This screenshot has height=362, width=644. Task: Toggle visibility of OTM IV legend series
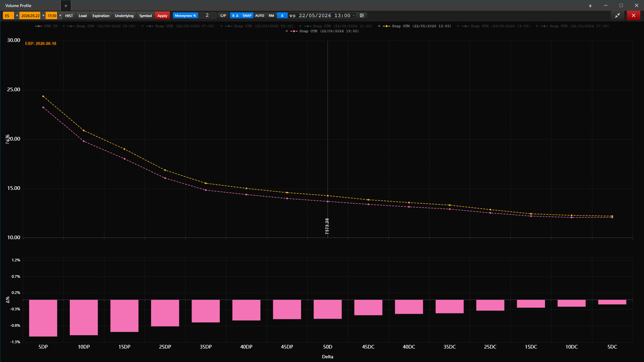(x=46, y=26)
